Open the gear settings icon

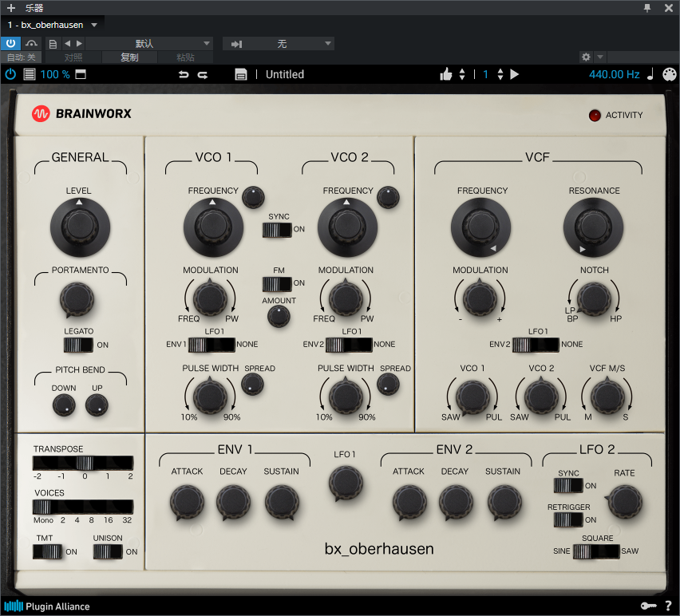click(586, 57)
